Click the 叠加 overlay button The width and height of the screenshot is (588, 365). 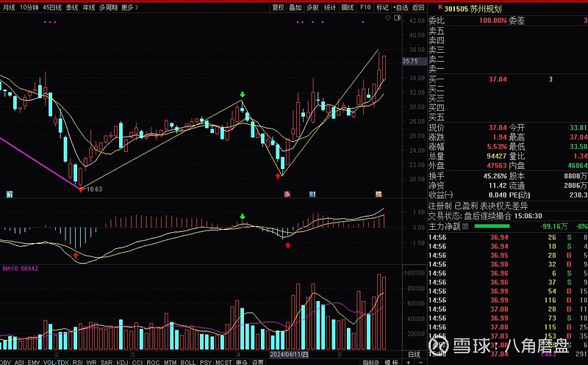[295, 7]
